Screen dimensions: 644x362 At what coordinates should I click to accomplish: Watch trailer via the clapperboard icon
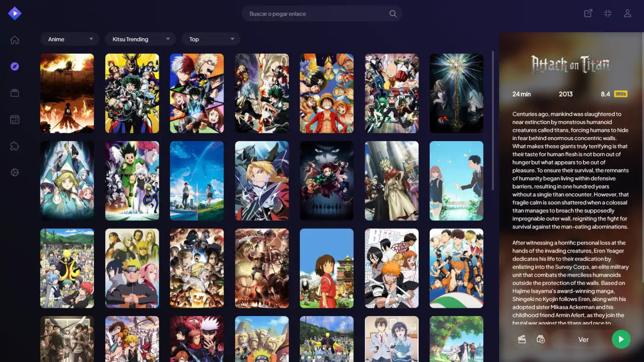[522, 339]
